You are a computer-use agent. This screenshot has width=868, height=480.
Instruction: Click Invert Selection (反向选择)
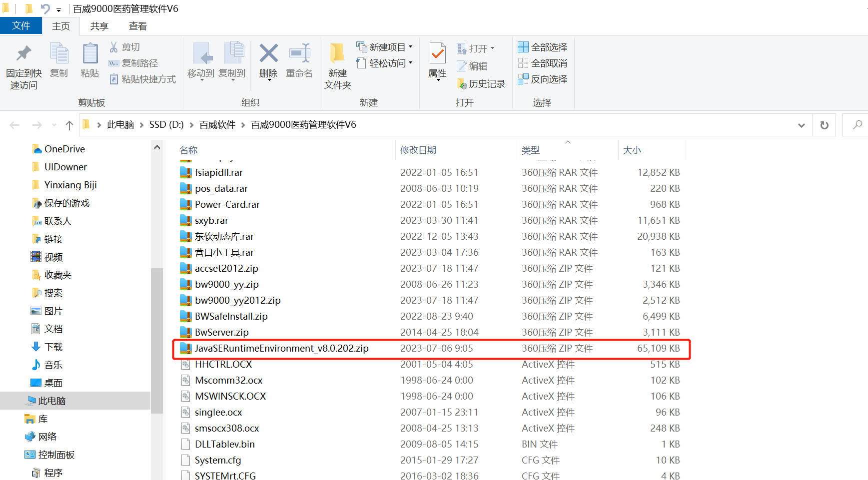[543, 79]
